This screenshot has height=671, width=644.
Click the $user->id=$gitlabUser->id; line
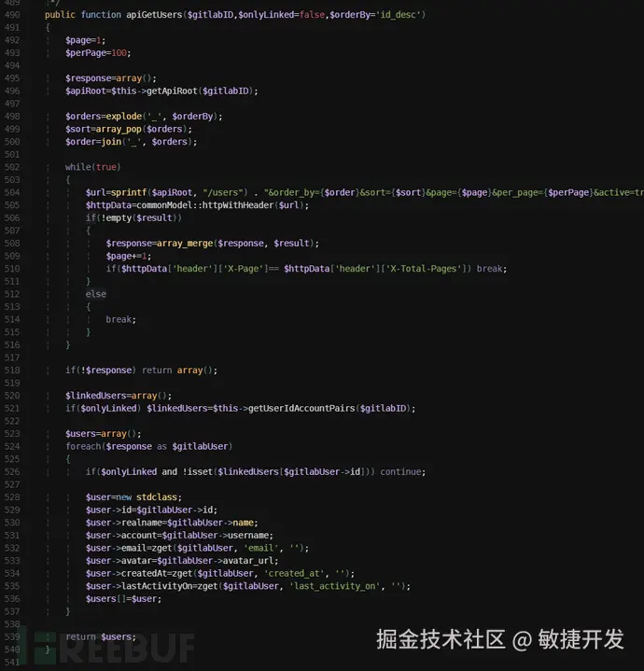coord(151,510)
